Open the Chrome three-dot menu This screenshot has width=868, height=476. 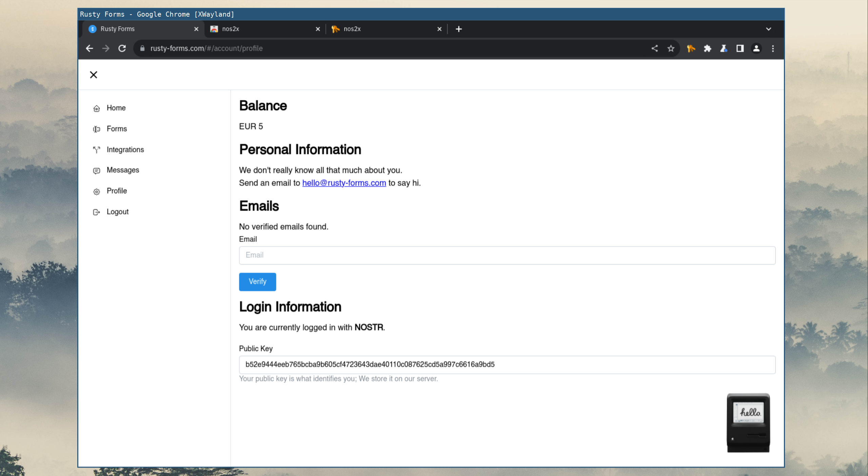pos(773,48)
